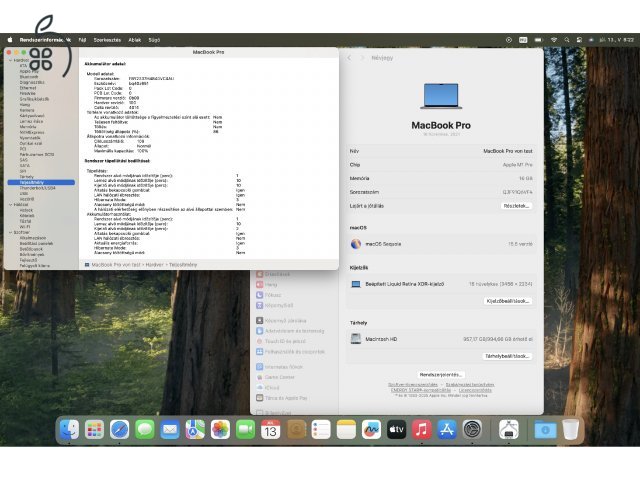Image resolution: width=640 pixels, height=480 pixels.
Task: Open Reminders in the Dock
Action: pos(321,429)
